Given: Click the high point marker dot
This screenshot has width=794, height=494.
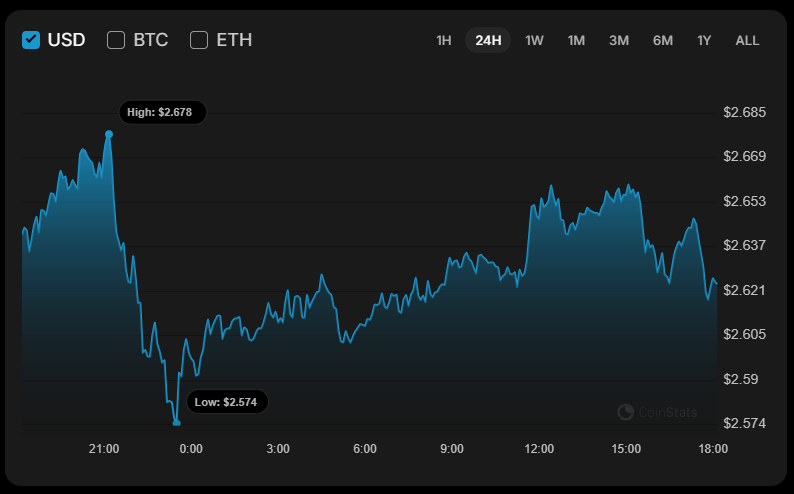Looking at the screenshot, I should click(x=109, y=134).
